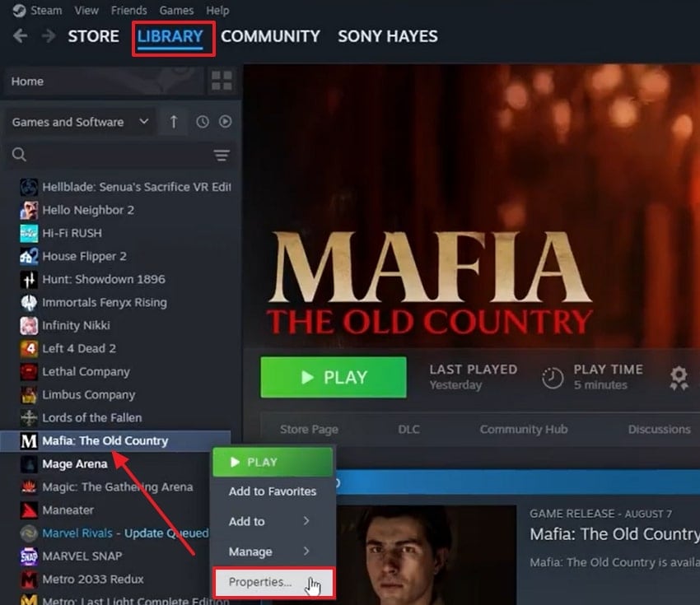
Task: Select Infinity Nikki game icon
Action: click(x=29, y=326)
